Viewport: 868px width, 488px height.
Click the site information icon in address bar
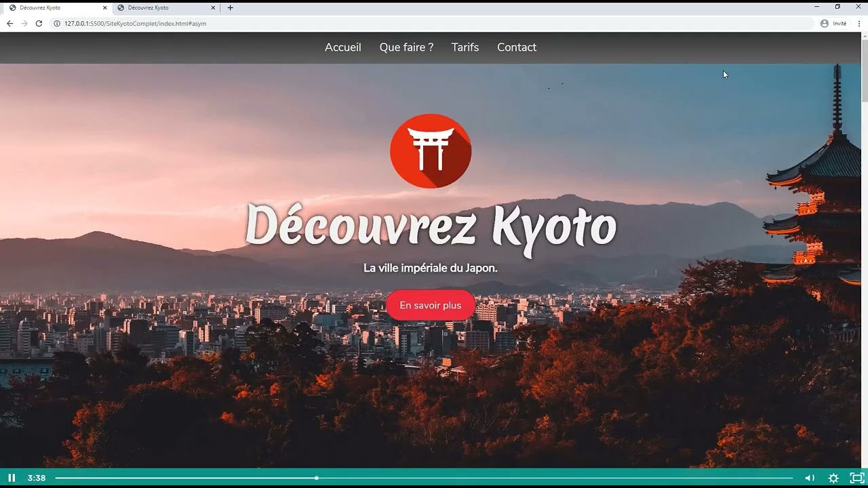(57, 23)
